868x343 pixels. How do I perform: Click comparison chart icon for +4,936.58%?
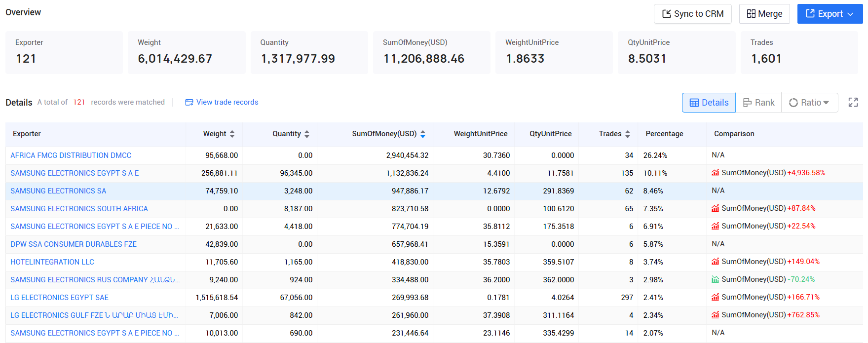click(x=715, y=173)
